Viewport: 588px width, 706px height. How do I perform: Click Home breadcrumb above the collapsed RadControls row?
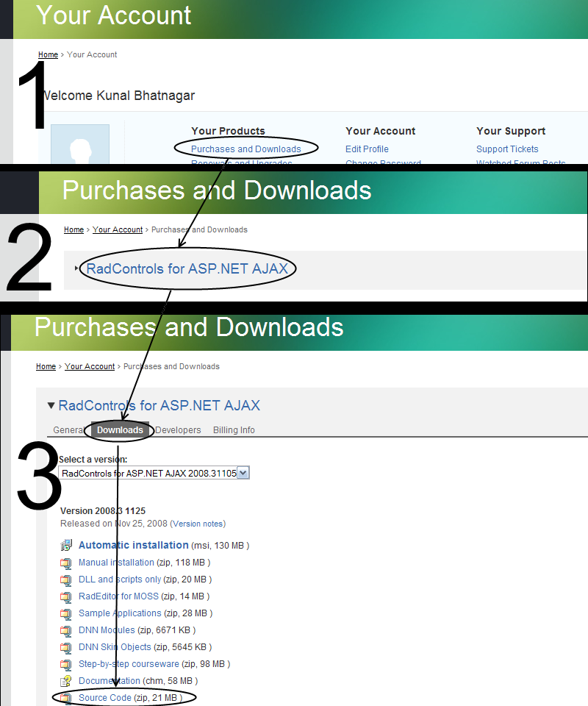click(73, 229)
